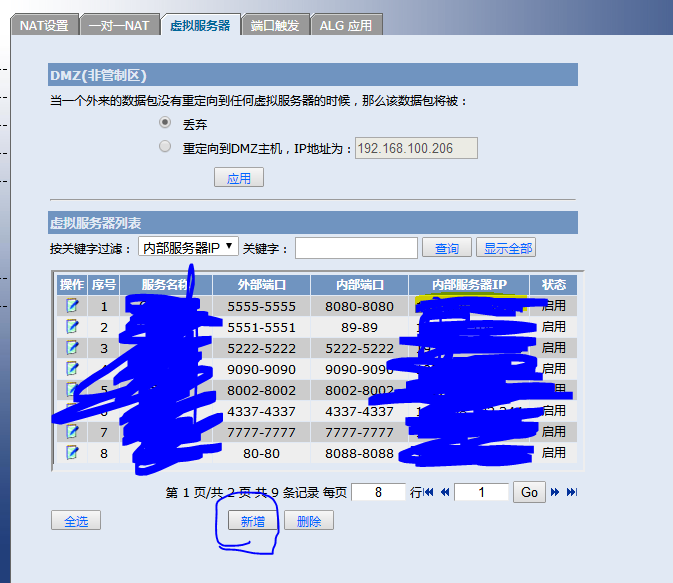Click the 内部端口 column header
Image resolution: width=673 pixels, height=583 pixels.
pos(359,285)
